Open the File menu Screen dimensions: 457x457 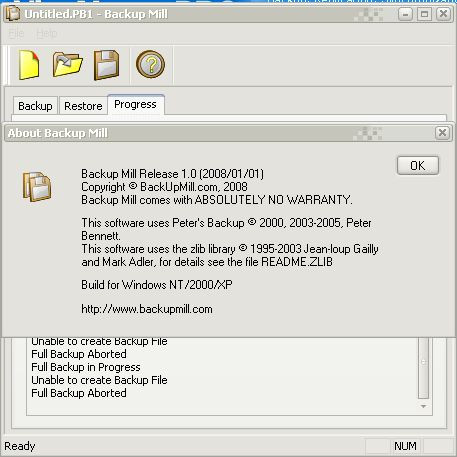tap(16, 33)
